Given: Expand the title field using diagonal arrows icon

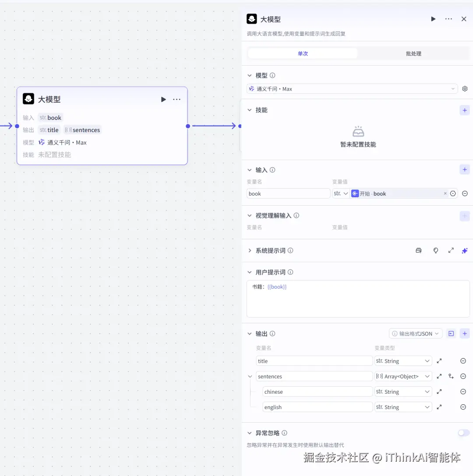Looking at the screenshot, I should [x=439, y=360].
